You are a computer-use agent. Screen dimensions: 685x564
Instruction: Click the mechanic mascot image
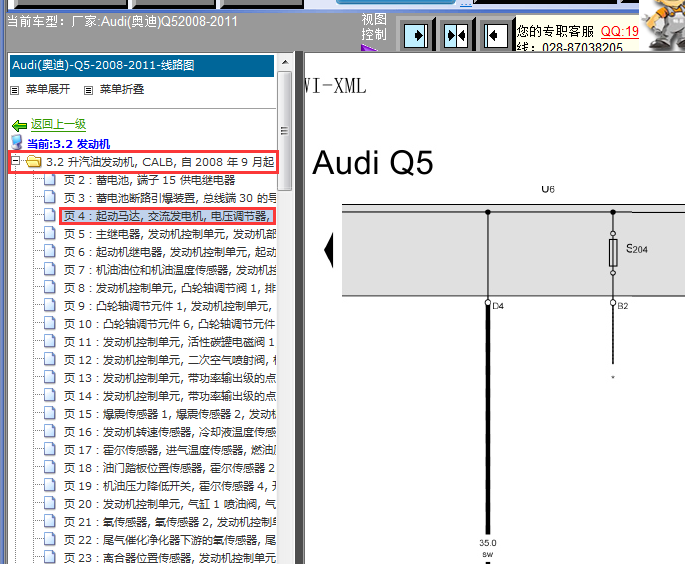point(664,24)
